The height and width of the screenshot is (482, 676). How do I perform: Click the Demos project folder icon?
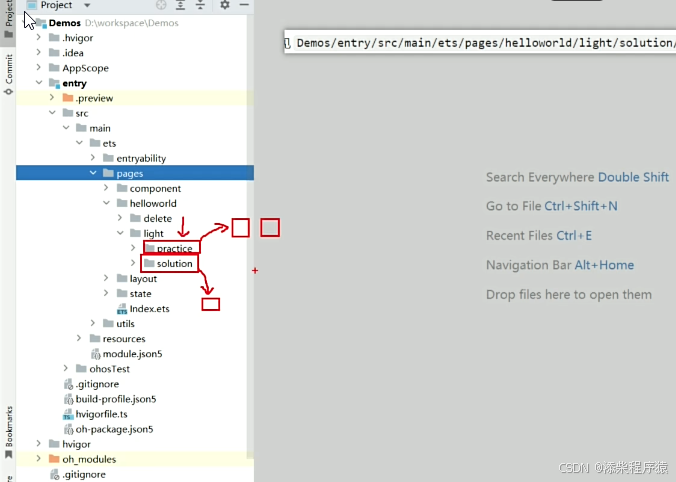point(41,23)
